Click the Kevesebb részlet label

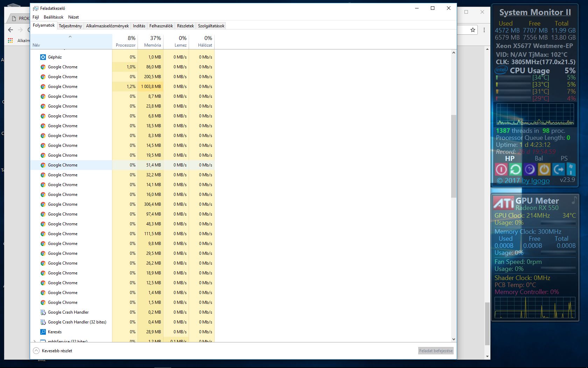[x=57, y=351]
